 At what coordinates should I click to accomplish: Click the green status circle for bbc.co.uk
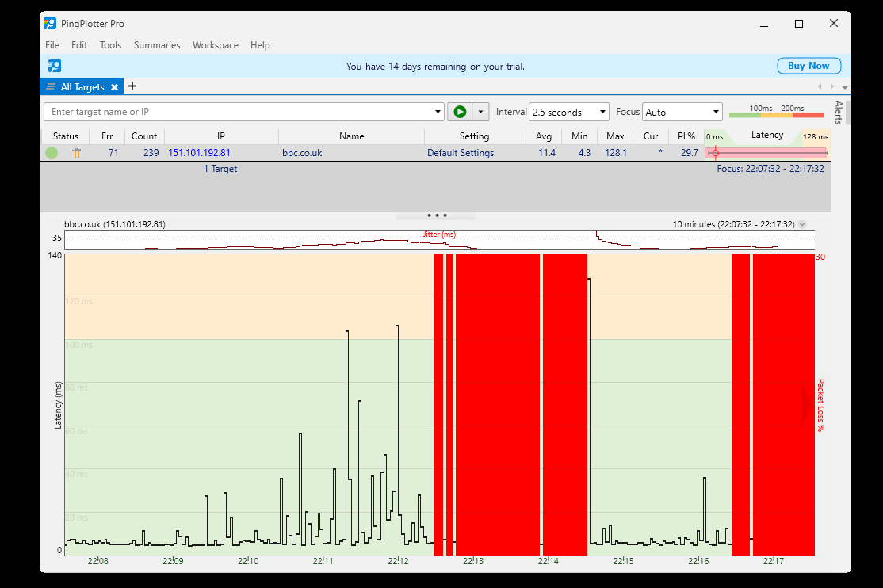coord(52,153)
